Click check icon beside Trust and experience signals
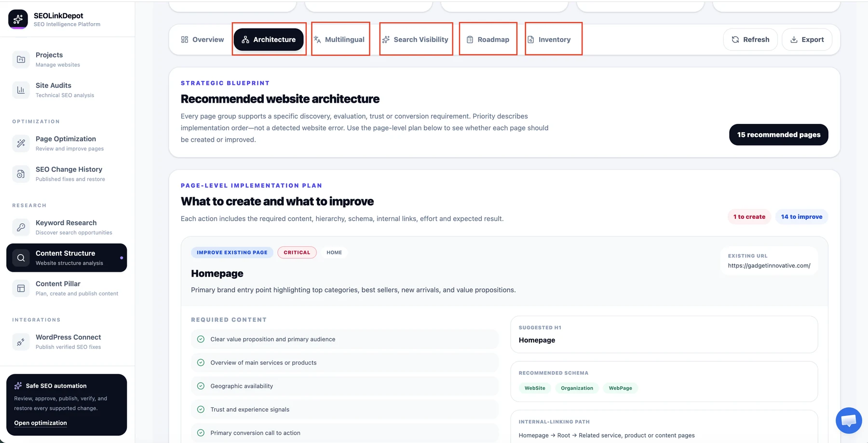This screenshot has width=868, height=443. coord(201,409)
